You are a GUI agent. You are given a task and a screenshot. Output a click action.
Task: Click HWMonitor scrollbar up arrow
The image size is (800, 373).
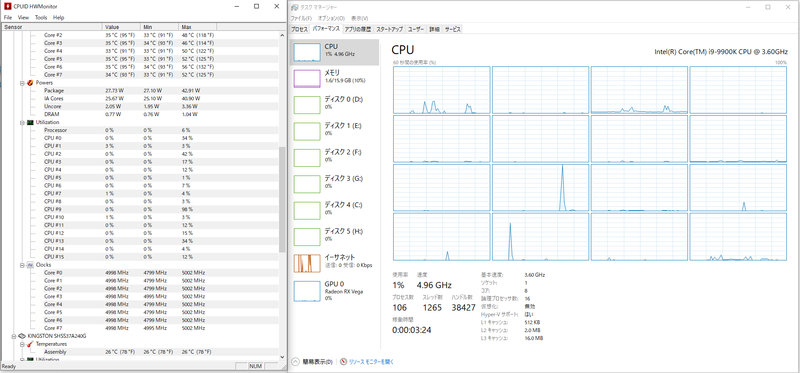tap(282, 35)
